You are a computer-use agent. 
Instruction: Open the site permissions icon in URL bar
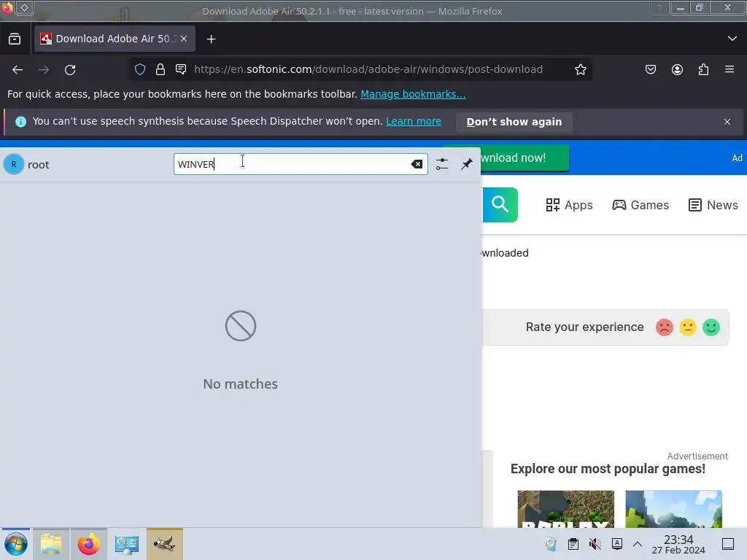[181, 69]
